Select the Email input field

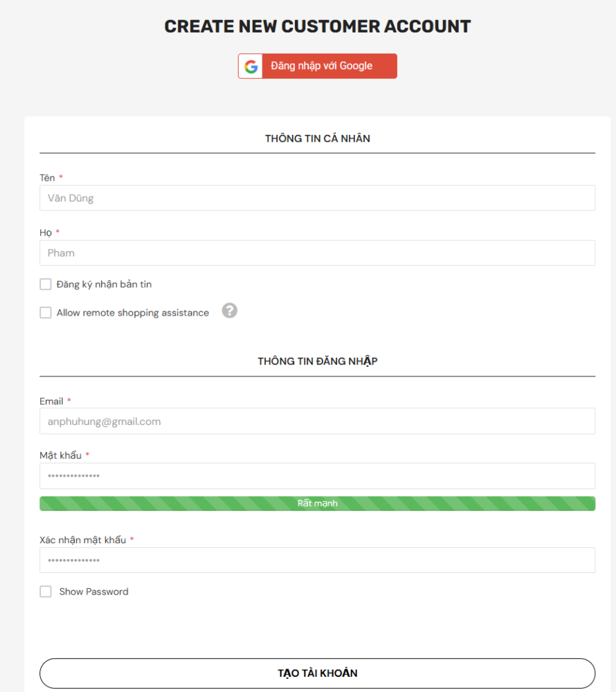pyautogui.click(x=317, y=421)
